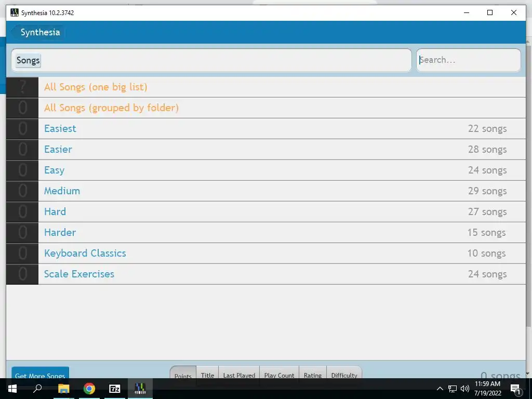The width and height of the screenshot is (532, 399).
Task: Click the Get More Songs button
Action: click(40, 373)
